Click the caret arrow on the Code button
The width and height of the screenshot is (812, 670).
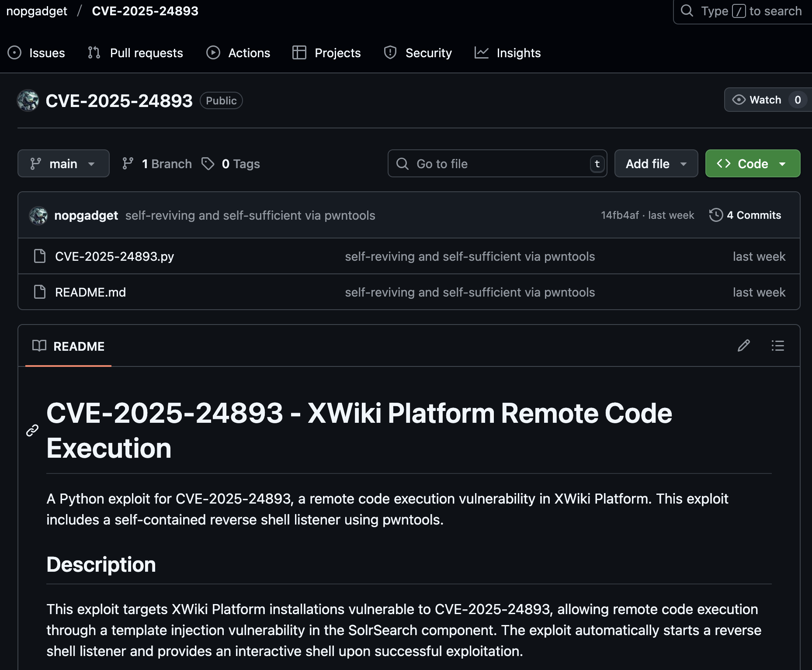[782, 164]
